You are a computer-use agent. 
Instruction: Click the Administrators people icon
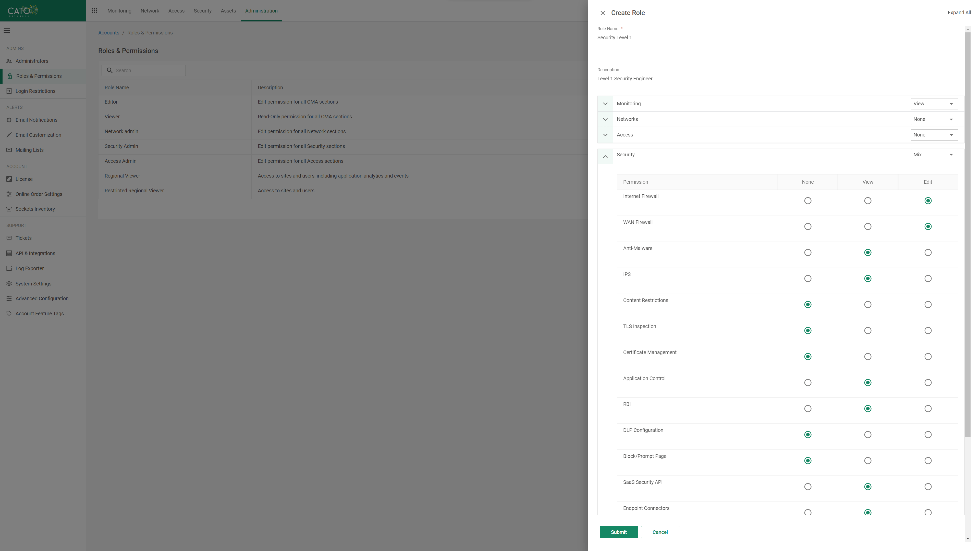(9, 61)
